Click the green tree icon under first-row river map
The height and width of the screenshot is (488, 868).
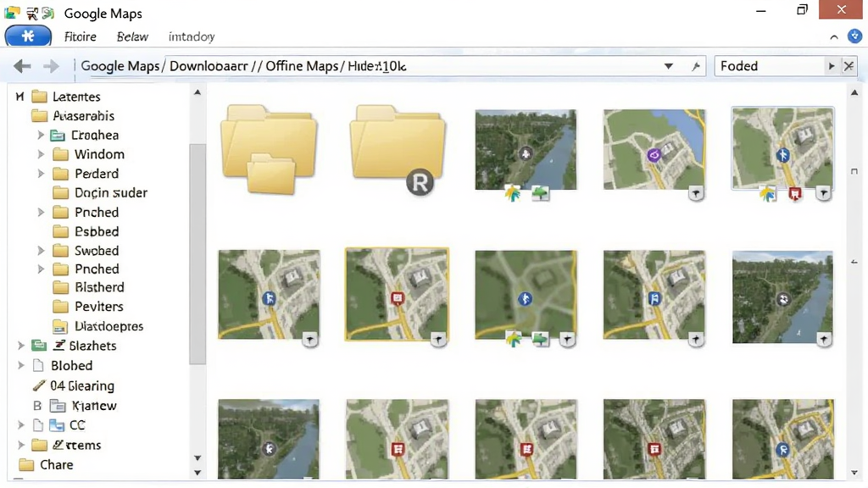tap(540, 193)
